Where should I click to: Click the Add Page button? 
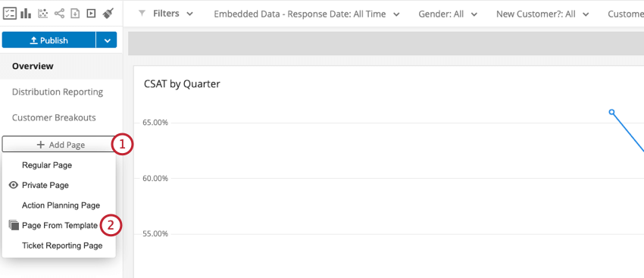pos(61,145)
